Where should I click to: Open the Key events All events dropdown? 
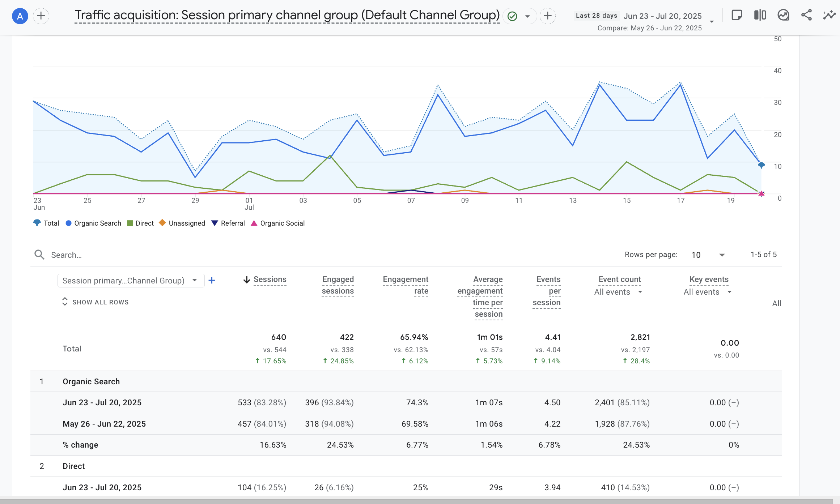tap(708, 292)
